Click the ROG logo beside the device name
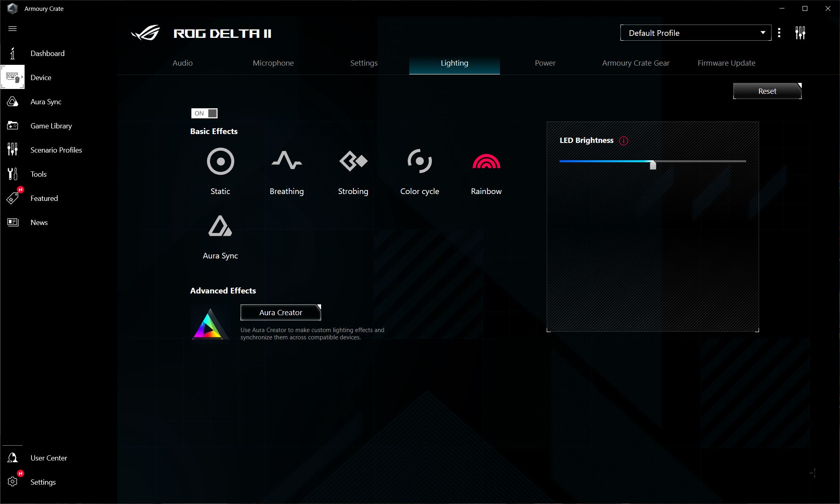Viewport: 840px width, 504px height. point(146,33)
